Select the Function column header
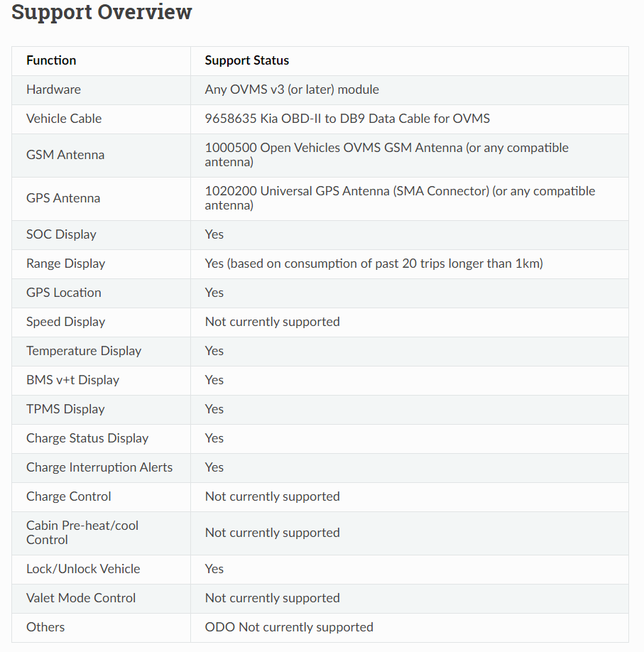This screenshot has height=652, width=644. point(51,60)
